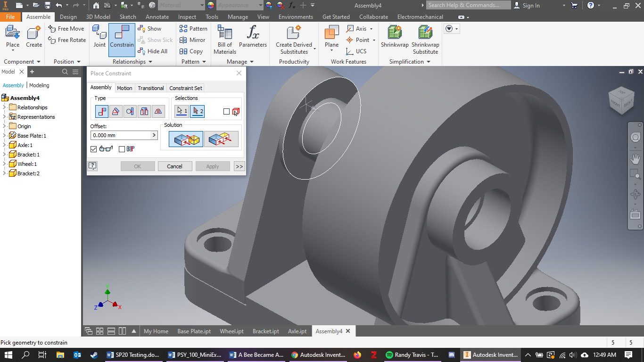Click the Mirror component tool
644x362 pixels.
tap(192, 40)
